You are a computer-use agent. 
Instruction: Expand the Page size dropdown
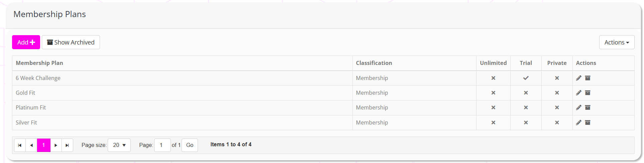click(119, 145)
